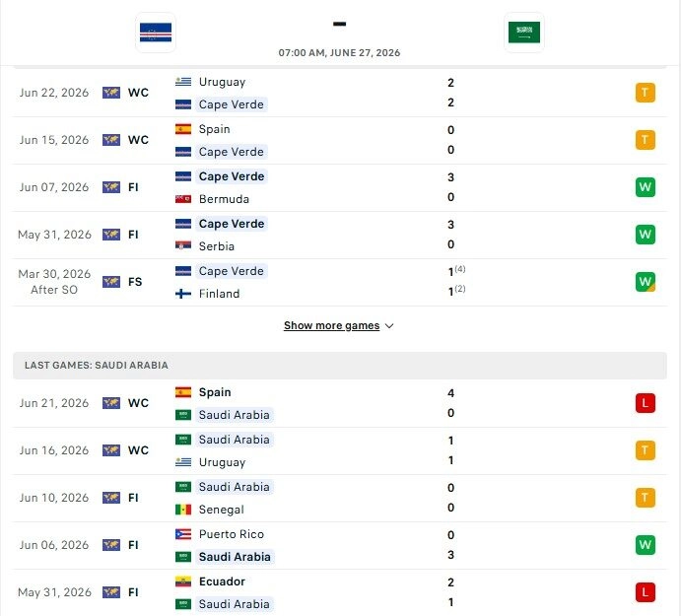Open the orange T result badge for Uruguay–Cape Verde
Viewport: 681px width, 616px height.
pos(645,93)
